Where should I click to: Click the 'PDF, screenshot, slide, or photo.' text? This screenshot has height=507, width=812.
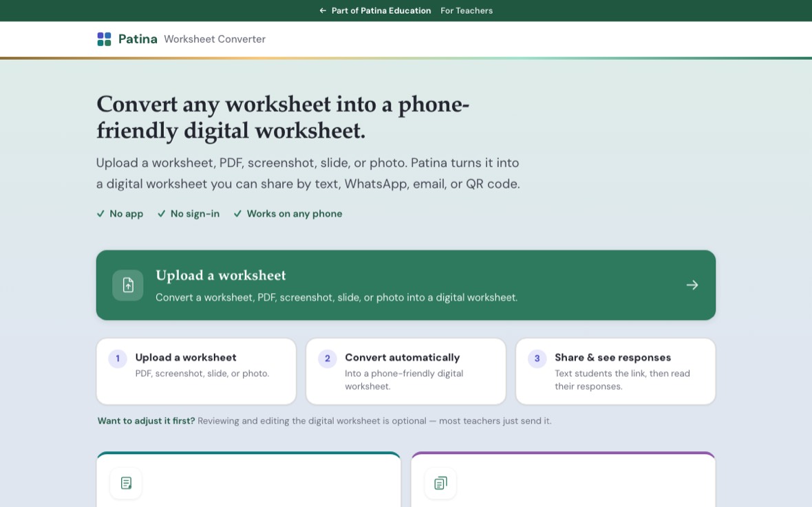click(x=202, y=374)
